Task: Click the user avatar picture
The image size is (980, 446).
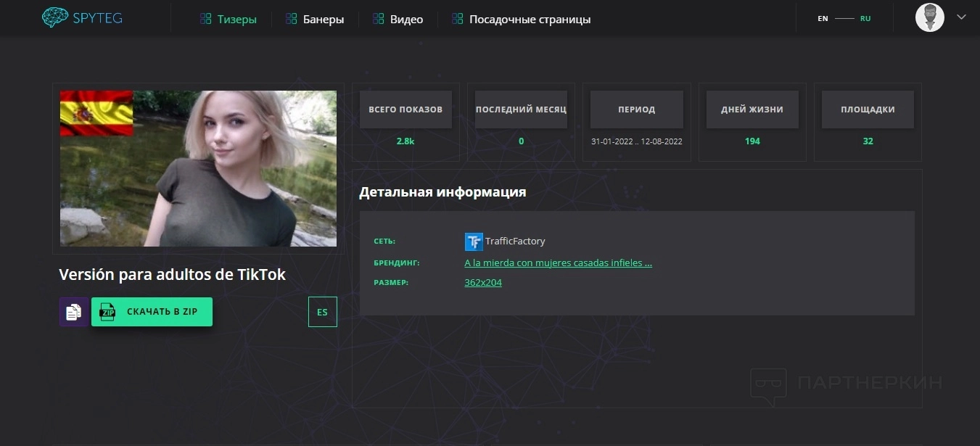Action: tap(930, 17)
